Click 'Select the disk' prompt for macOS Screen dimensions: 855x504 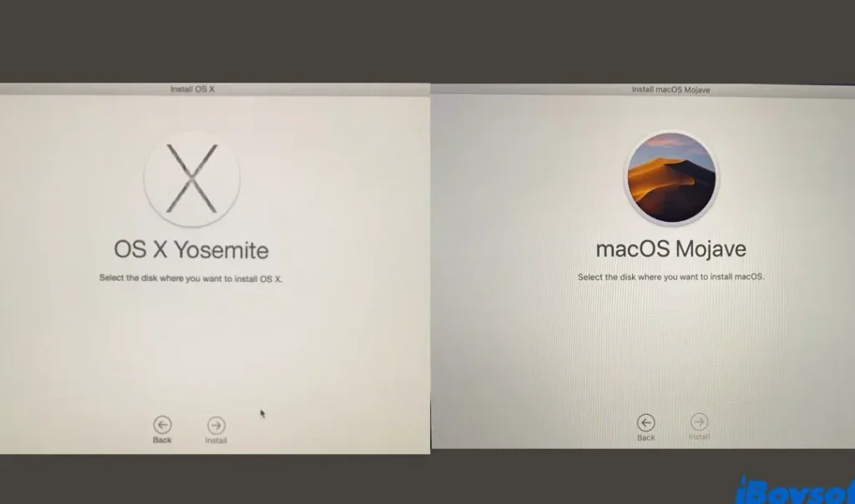(670, 277)
